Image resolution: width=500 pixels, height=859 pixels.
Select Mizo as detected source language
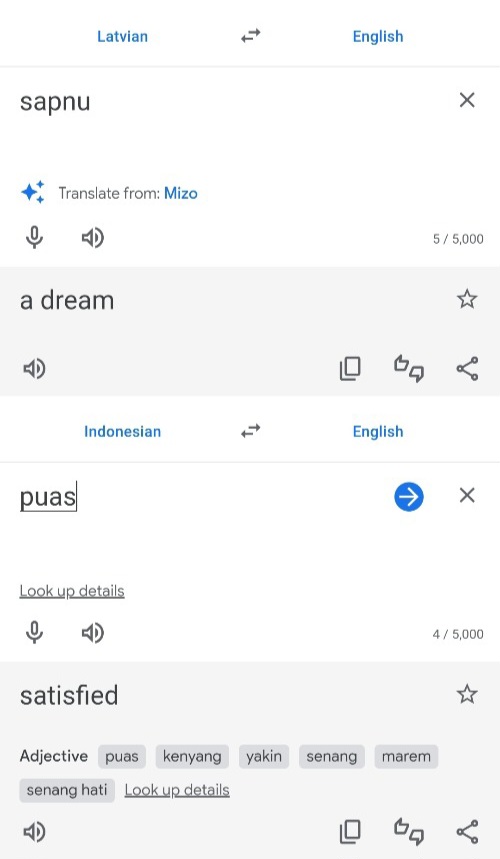click(x=181, y=193)
